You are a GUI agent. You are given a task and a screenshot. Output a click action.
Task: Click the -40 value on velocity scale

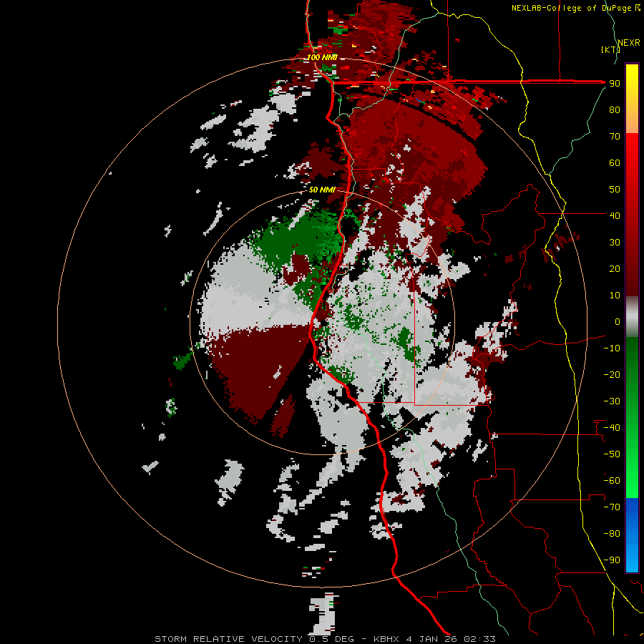tap(612, 428)
